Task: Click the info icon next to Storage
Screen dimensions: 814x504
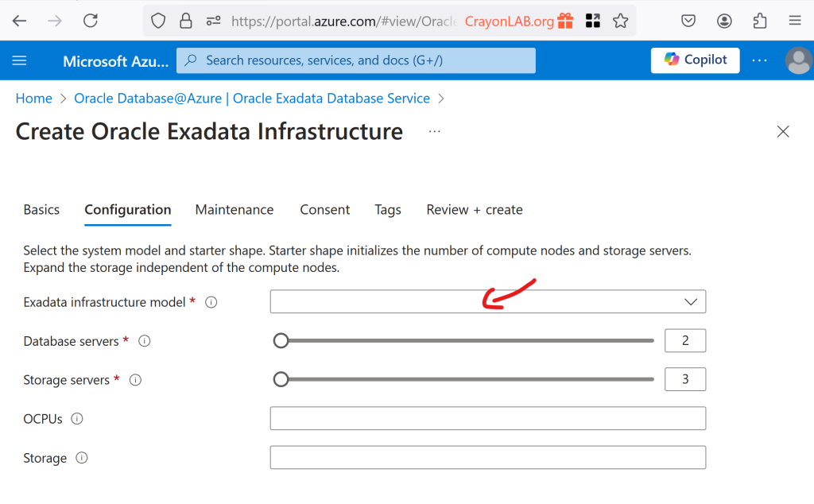Action: (82, 458)
